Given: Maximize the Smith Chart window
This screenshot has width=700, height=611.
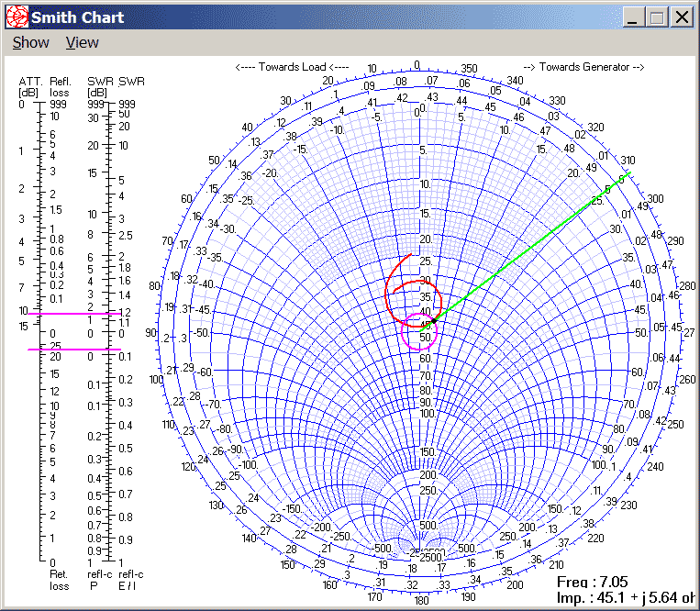Looking at the screenshot, I should click(657, 17).
